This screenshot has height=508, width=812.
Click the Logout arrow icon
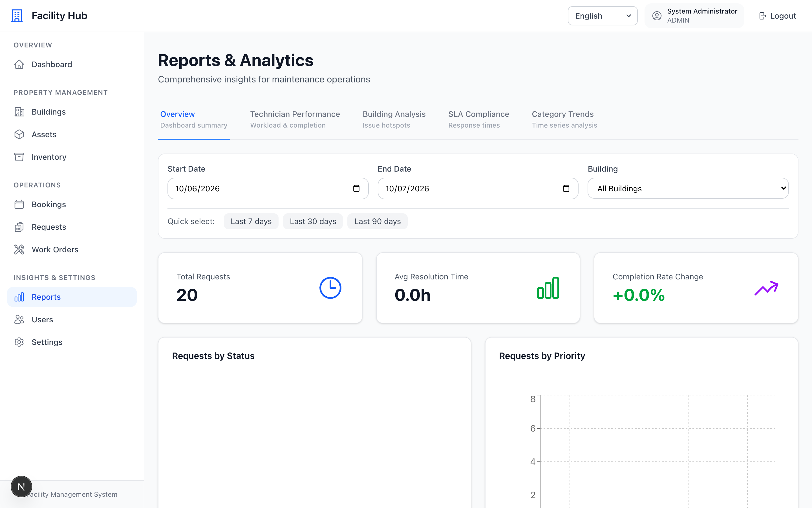(762, 16)
